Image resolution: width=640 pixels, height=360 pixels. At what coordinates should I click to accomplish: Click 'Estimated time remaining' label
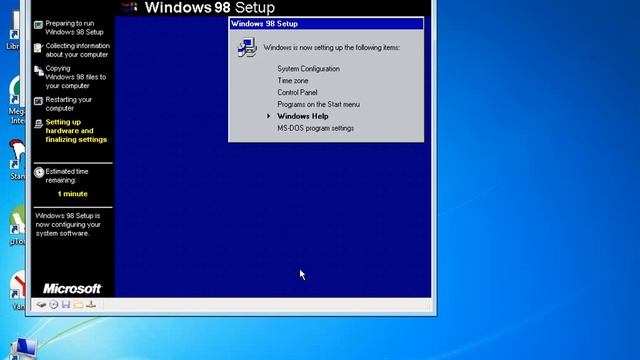(x=67, y=176)
